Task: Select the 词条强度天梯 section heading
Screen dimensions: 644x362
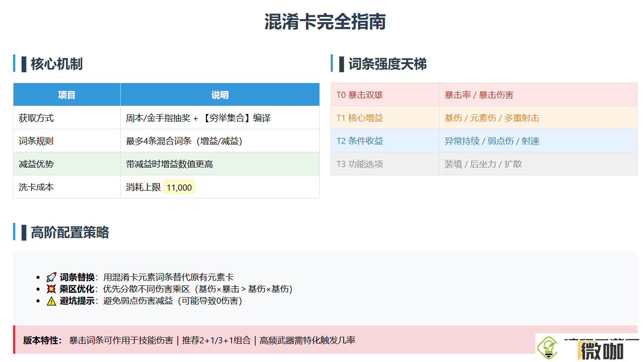Action: pyautogui.click(x=387, y=64)
